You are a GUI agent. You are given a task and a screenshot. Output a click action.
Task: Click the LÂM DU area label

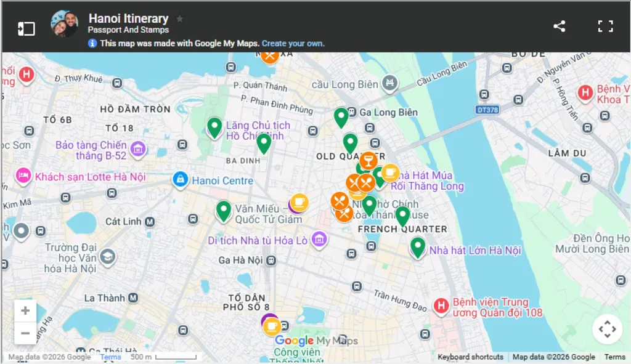pyautogui.click(x=567, y=153)
